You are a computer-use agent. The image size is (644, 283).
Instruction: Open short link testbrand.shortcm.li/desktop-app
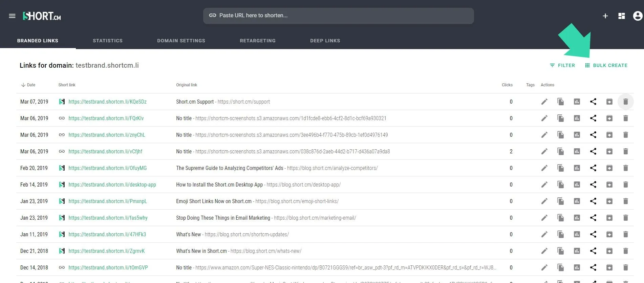point(112,184)
